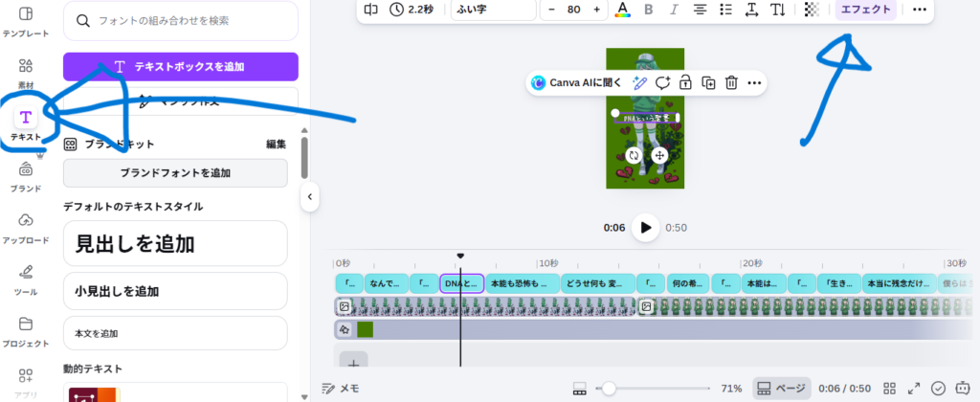Viewport: 980px width, 402px height.
Task: Toggle bold formatting
Action: [649, 10]
